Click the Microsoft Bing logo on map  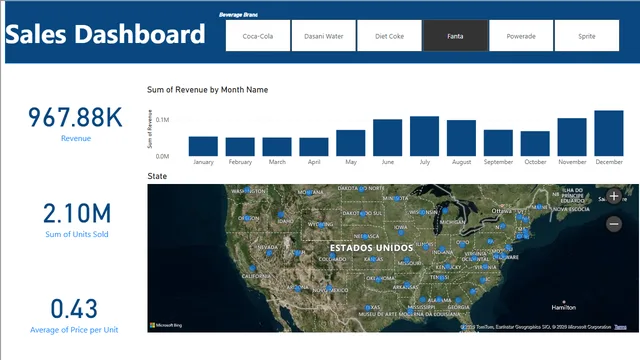pyautogui.click(x=166, y=325)
